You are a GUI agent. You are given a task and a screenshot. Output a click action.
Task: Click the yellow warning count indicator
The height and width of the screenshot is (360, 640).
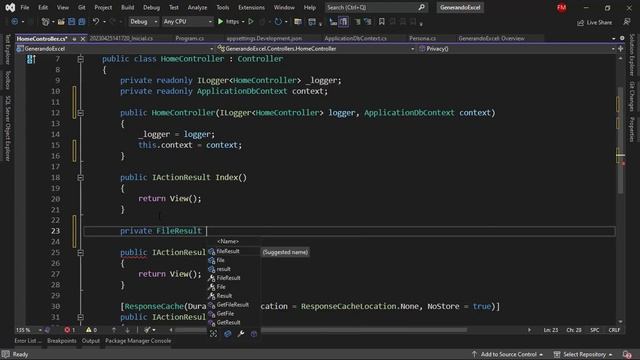[91, 330]
